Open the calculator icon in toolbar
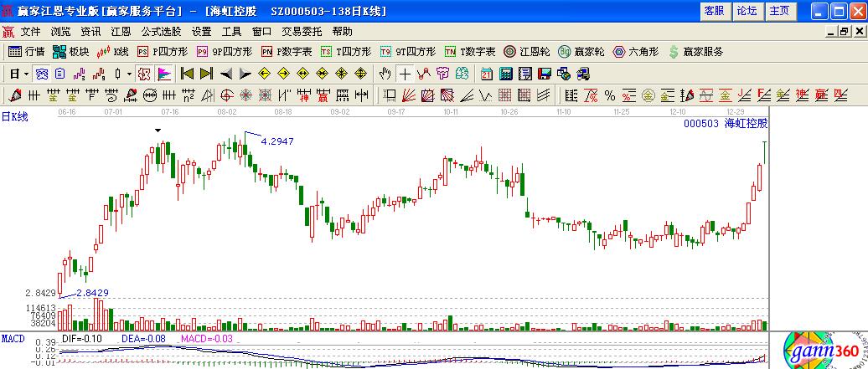Screen dimensions: 868x369 [x=505, y=74]
